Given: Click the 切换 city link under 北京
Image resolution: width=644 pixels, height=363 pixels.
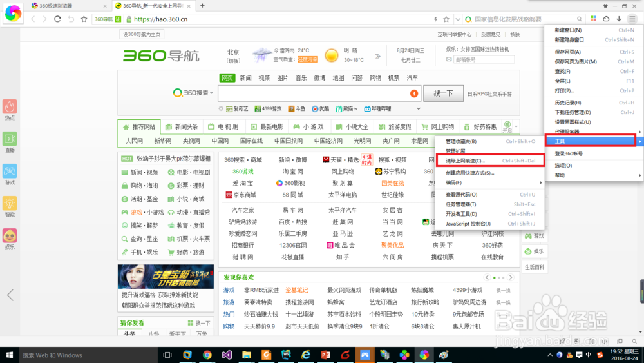Looking at the screenshot, I should coord(233,61).
